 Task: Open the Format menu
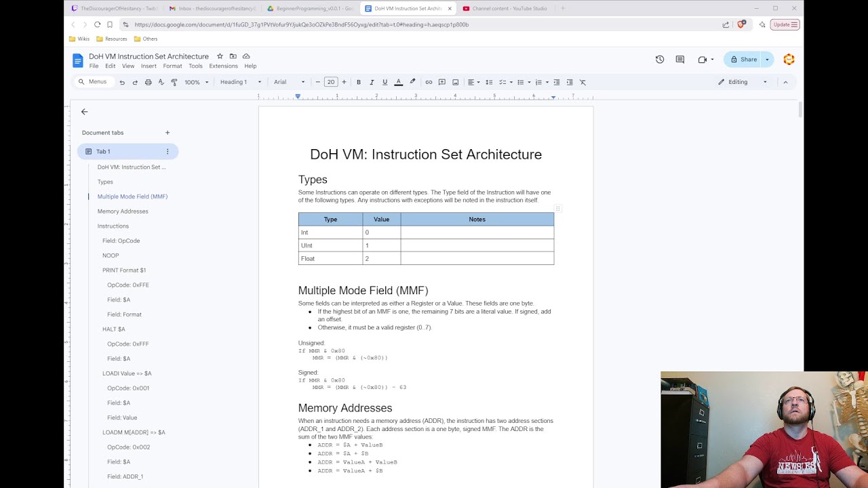point(172,66)
